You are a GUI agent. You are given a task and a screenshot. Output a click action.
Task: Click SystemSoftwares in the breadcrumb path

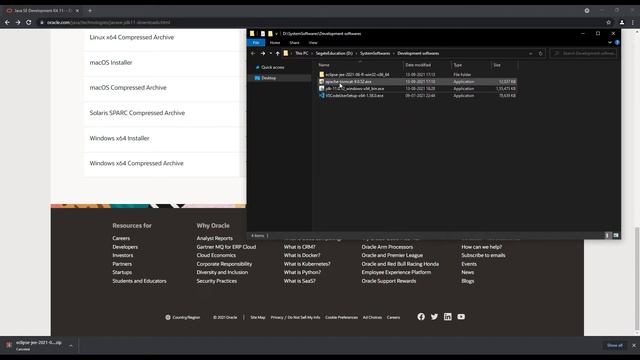375,53
